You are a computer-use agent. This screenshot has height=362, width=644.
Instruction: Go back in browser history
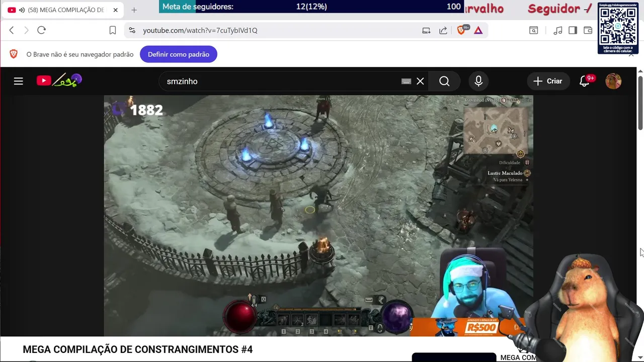pos(12,30)
